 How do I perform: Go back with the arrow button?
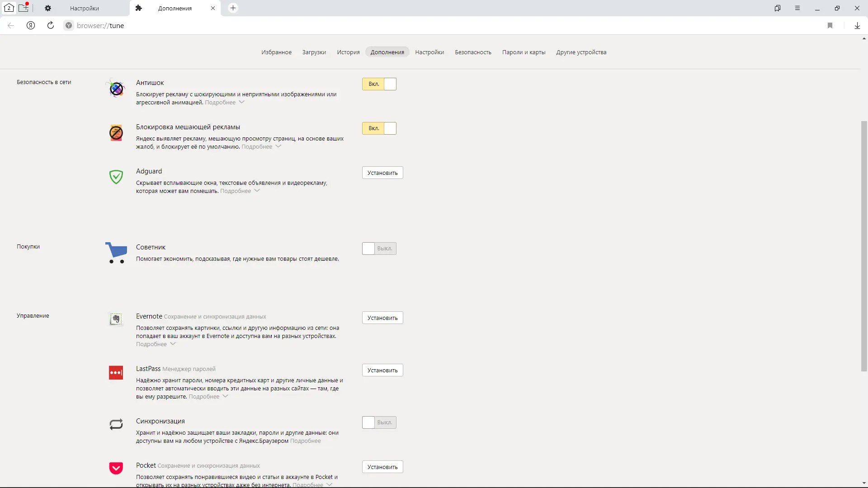11,25
